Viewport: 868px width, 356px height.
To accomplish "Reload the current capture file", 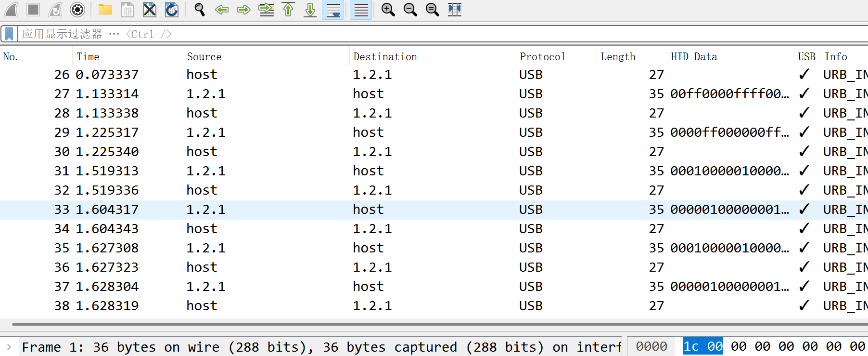I will pyautogui.click(x=172, y=9).
